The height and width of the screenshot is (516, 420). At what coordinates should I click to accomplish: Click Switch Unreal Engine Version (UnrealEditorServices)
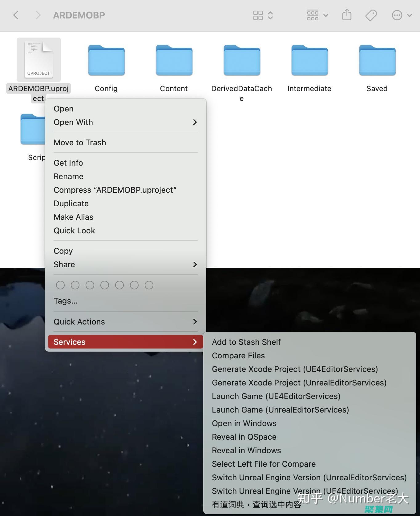pyautogui.click(x=309, y=478)
